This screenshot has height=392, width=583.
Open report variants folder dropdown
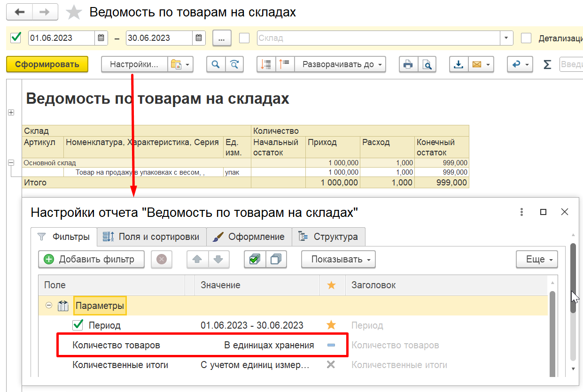(x=180, y=64)
